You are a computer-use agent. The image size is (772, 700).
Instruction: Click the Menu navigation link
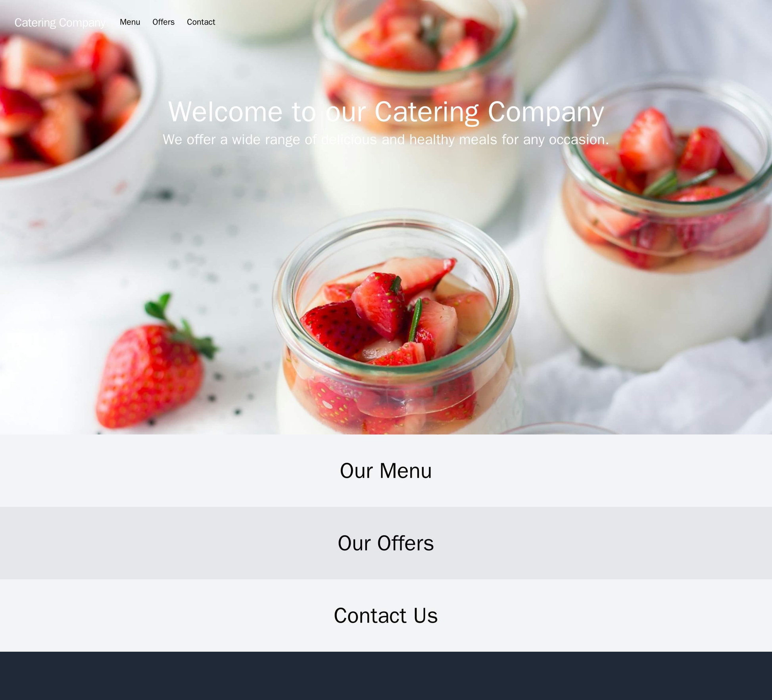click(130, 21)
